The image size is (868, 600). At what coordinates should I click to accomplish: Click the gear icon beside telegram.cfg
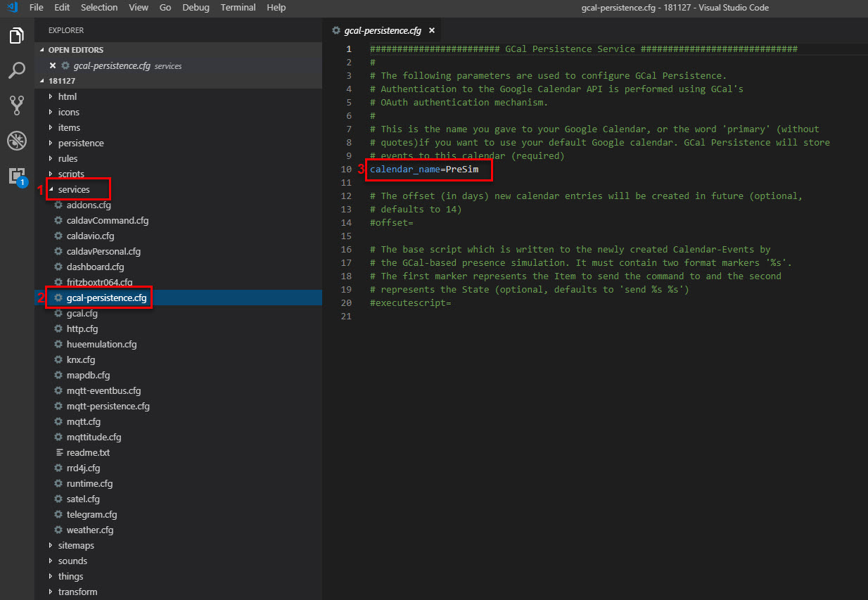(x=57, y=514)
